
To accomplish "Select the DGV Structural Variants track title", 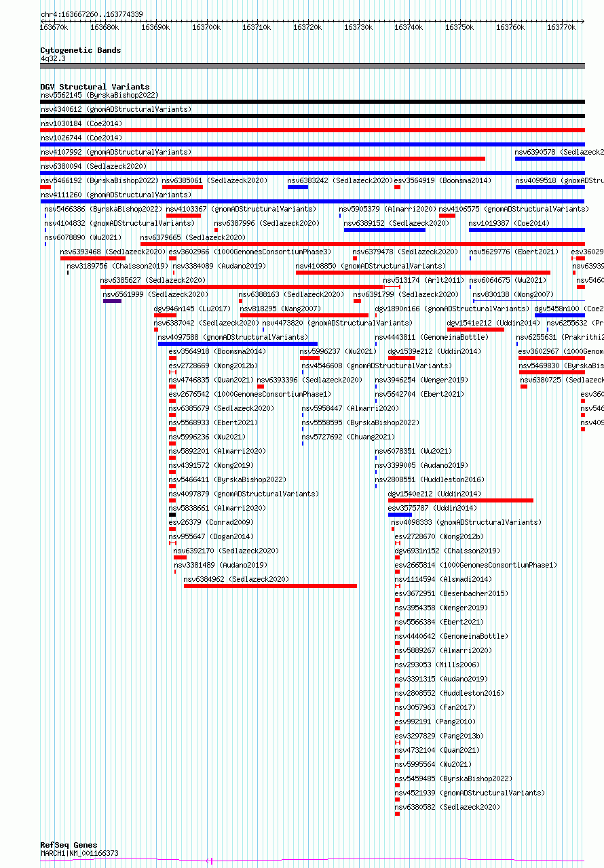I will pos(95,87).
